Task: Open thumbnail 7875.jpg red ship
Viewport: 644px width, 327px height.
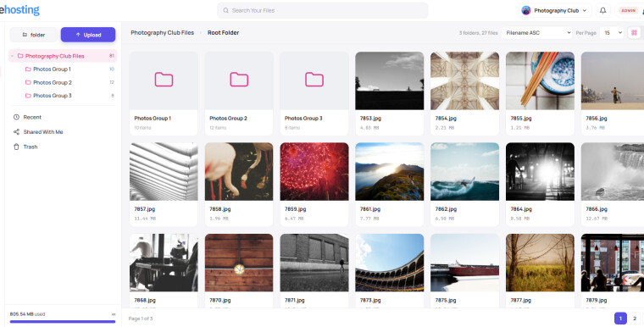Action: coord(464,263)
